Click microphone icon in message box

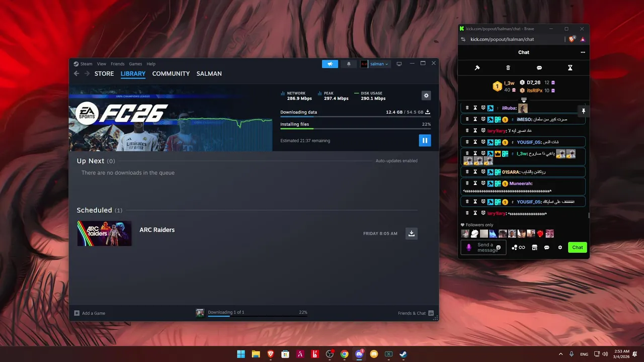pos(469,247)
